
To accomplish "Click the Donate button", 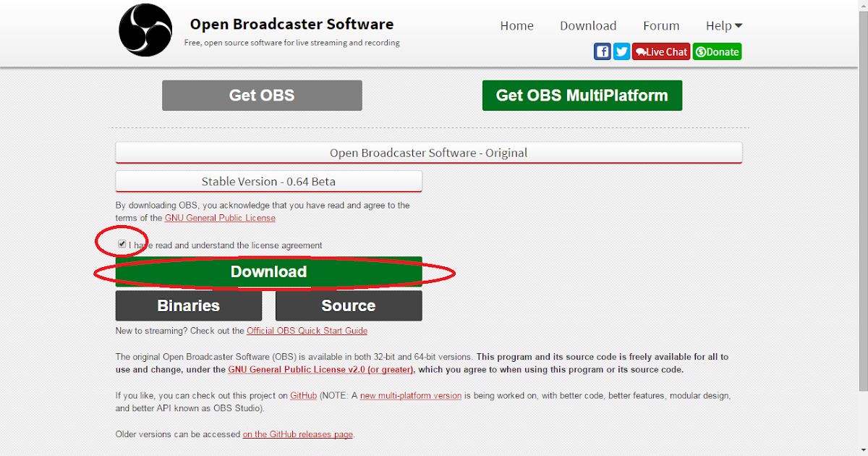I will pyautogui.click(x=717, y=51).
